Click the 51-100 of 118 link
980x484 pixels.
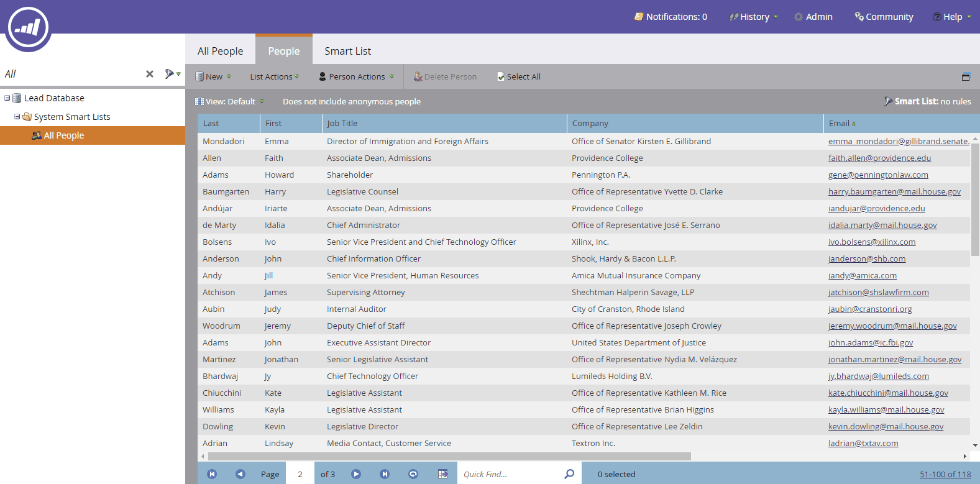coord(945,474)
